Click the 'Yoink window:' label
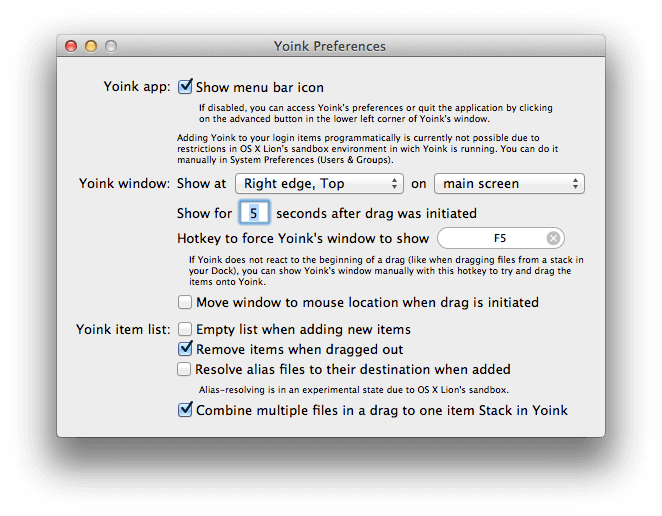Screen dimensions: 662x516 click(x=124, y=184)
